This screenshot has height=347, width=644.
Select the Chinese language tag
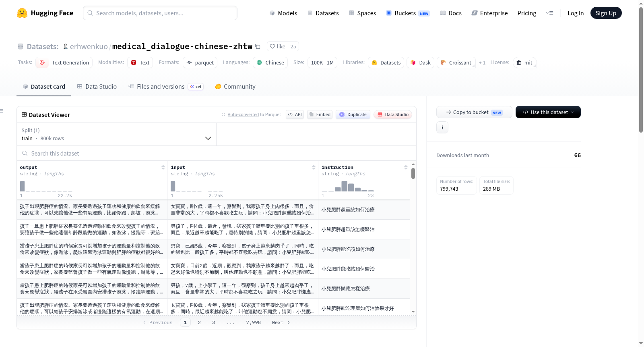270,62
